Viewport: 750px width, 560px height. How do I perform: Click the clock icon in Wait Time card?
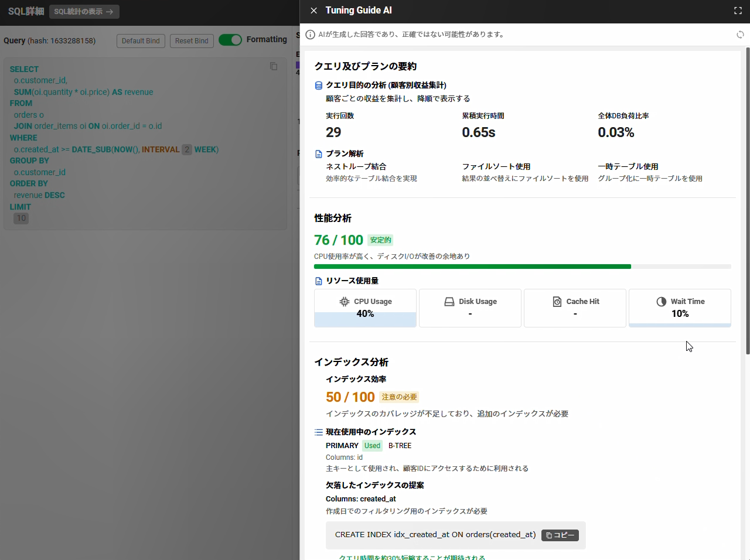662,302
